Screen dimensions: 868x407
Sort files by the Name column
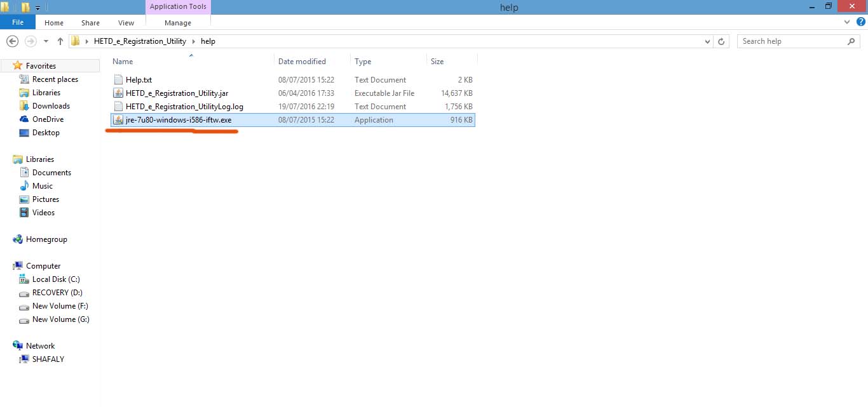click(123, 62)
